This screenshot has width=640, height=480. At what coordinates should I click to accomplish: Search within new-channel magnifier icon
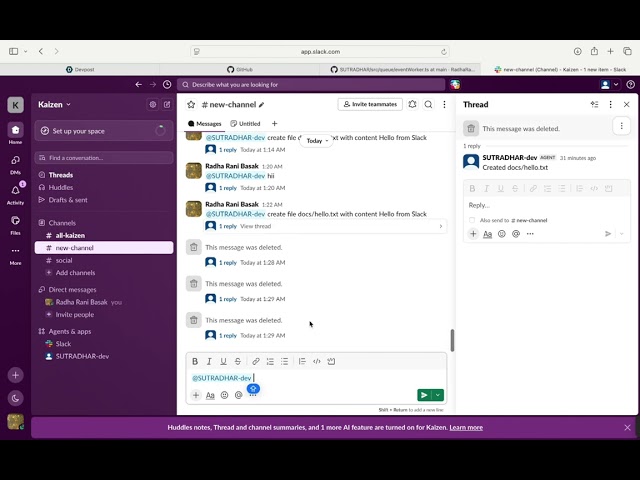click(x=428, y=104)
